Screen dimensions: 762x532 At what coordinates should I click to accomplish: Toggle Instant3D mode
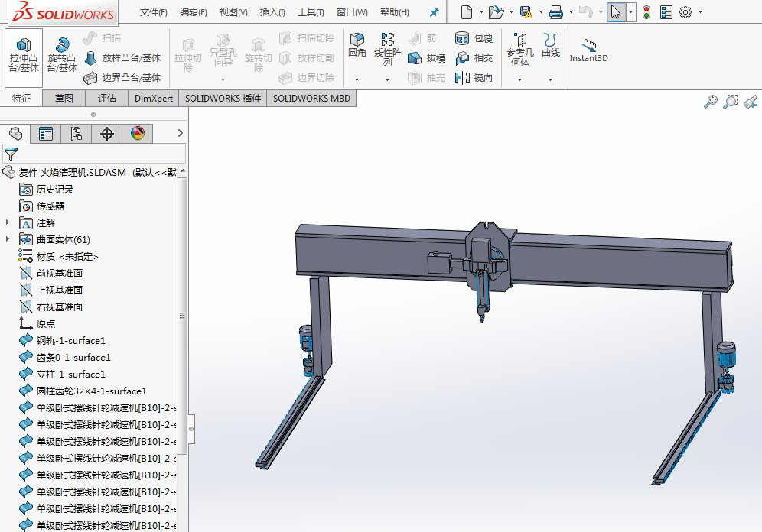click(588, 50)
